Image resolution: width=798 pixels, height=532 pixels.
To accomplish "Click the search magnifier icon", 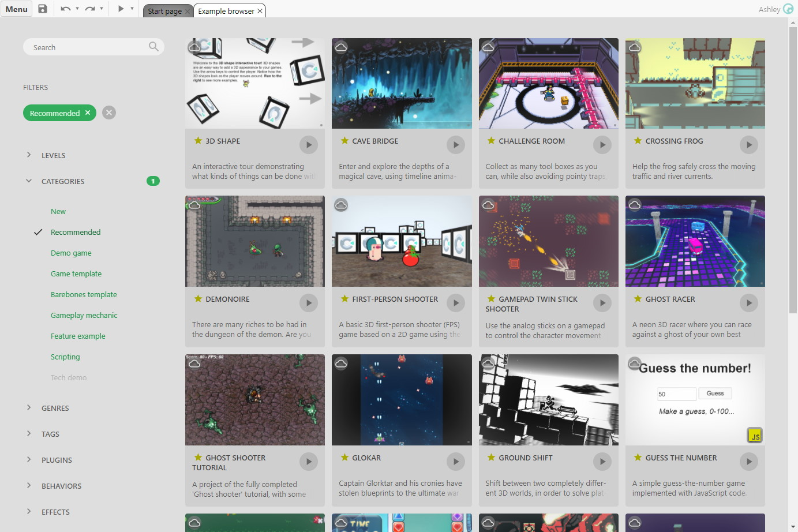I will [153, 47].
